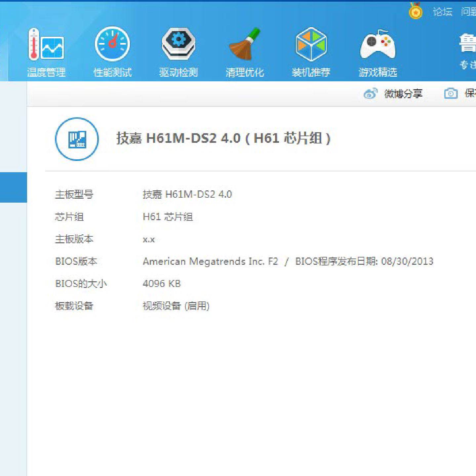This screenshot has height=476, width=476.
Task: Click the Weibo logo icon
Action: click(x=370, y=94)
